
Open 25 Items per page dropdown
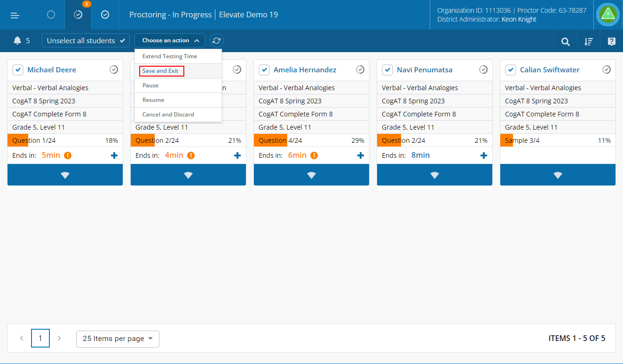point(118,339)
